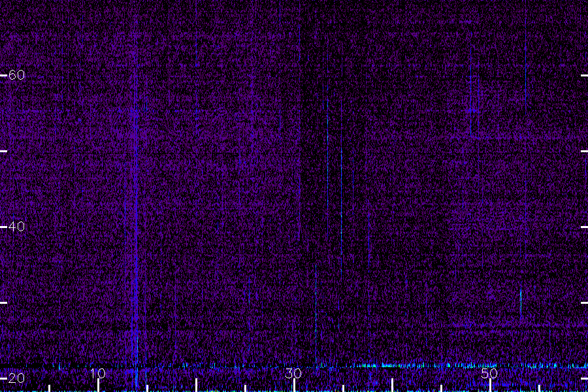The width and height of the screenshot is (588, 392).
Task: Click the "10" label on the horizontal axis
Action: 98,374
